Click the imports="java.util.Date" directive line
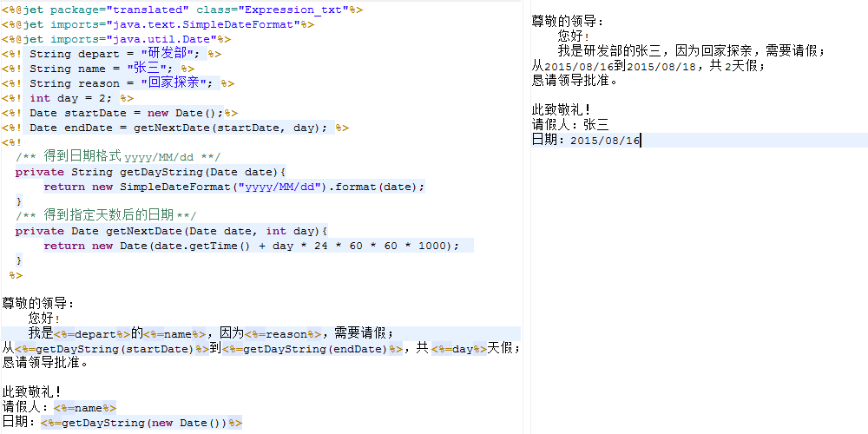 pyautogui.click(x=115, y=39)
